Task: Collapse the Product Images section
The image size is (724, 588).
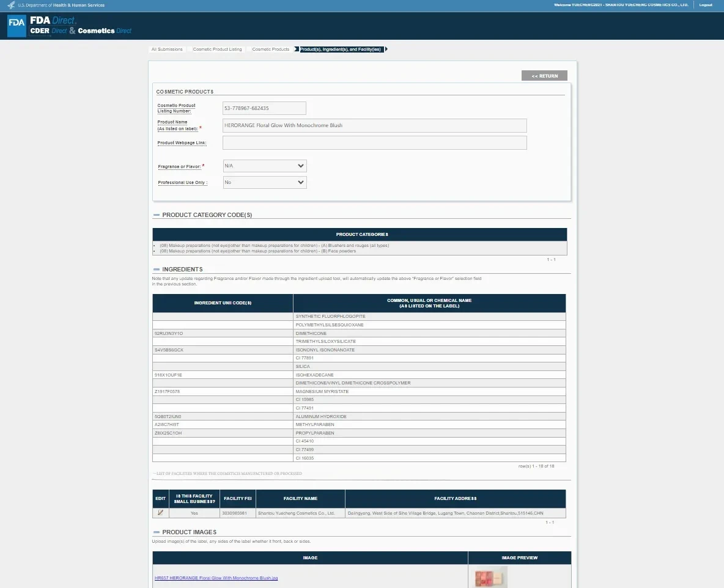Action: pos(157,532)
